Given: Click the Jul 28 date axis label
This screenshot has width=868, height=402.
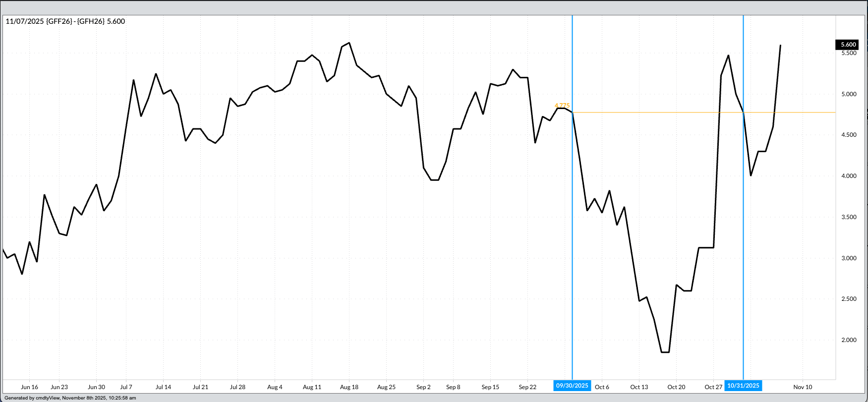Looking at the screenshot, I should point(237,387).
